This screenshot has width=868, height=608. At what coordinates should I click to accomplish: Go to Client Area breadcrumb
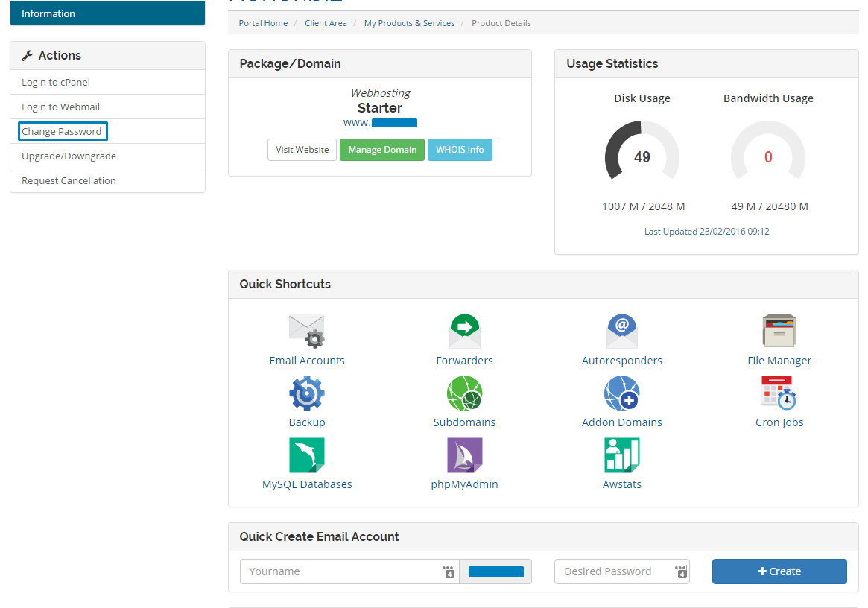(x=326, y=23)
